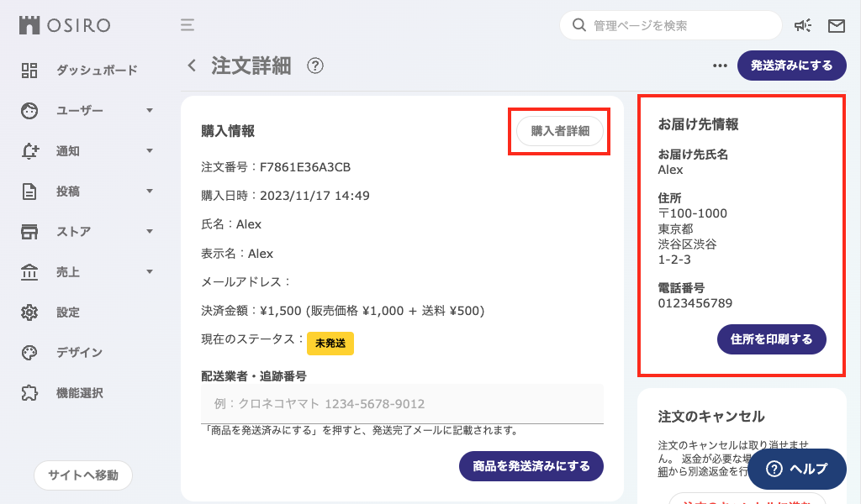The width and height of the screenshot is (861, 504).
Task: Click サイトへ移動 button
Action: 83,475
